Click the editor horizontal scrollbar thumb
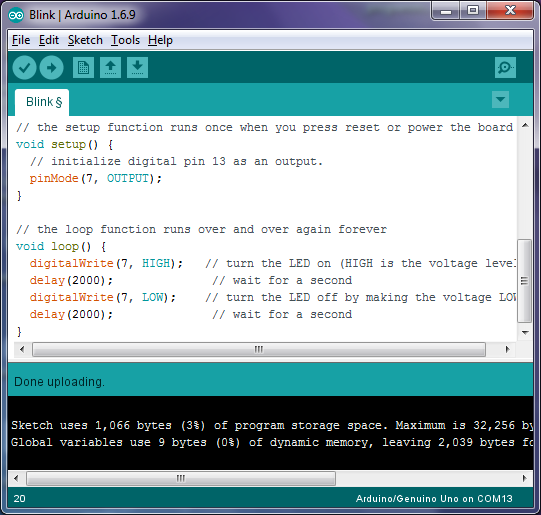Screen dimensions: 541x515 [259, 349]
